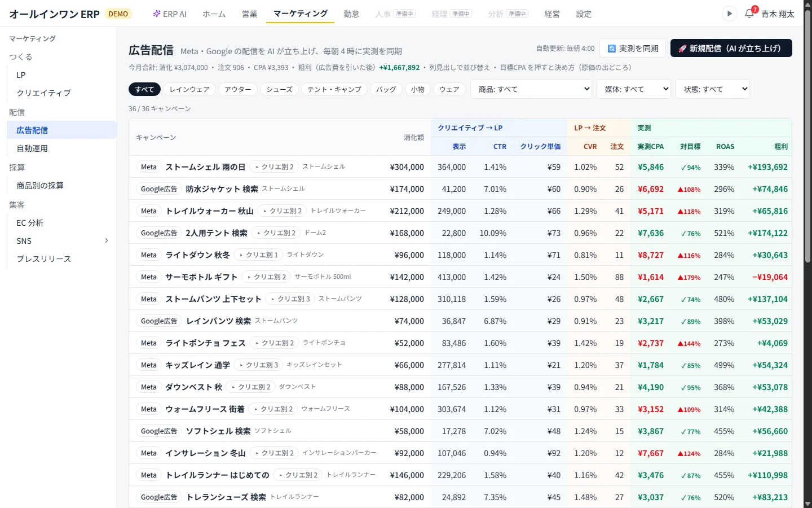Filter by バッグ category chip

386,89
